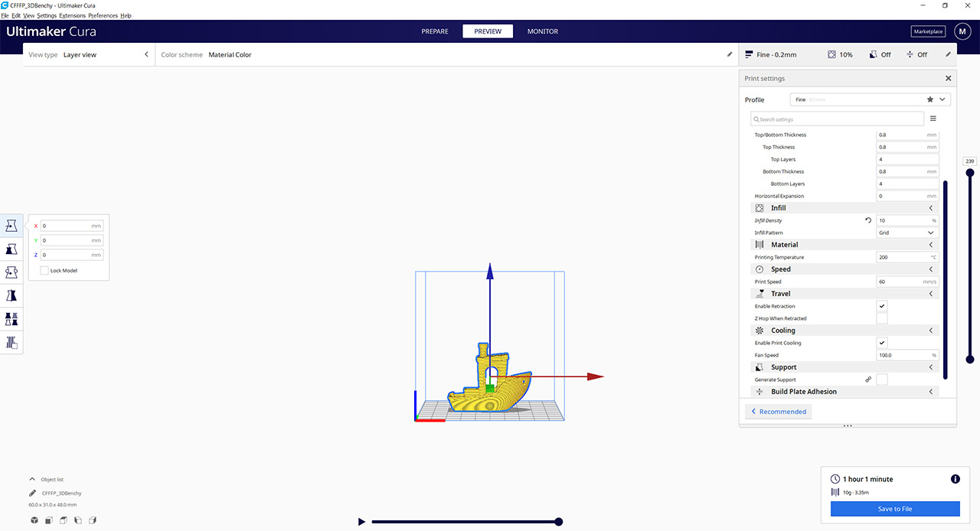The height and width of the screenshot is (531, 980).
Task: Open the Marketplace button
Action: [x=928, y=31]
